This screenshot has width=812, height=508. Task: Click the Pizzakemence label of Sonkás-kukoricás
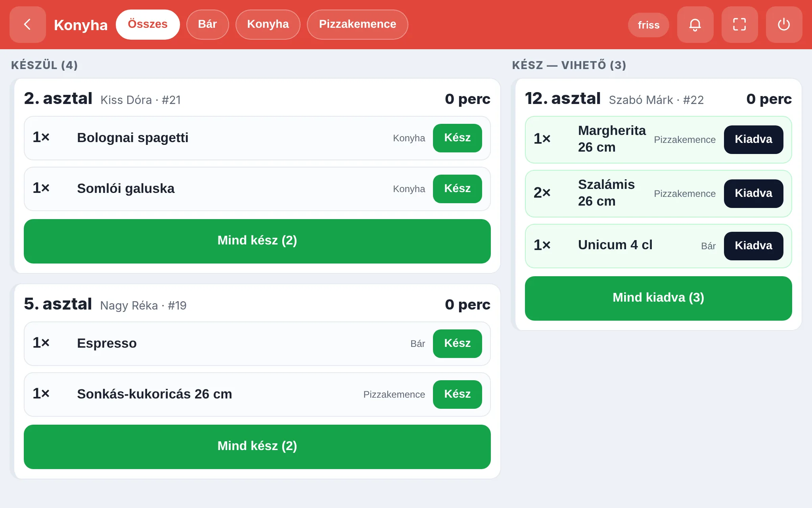[x=394, y=394]
